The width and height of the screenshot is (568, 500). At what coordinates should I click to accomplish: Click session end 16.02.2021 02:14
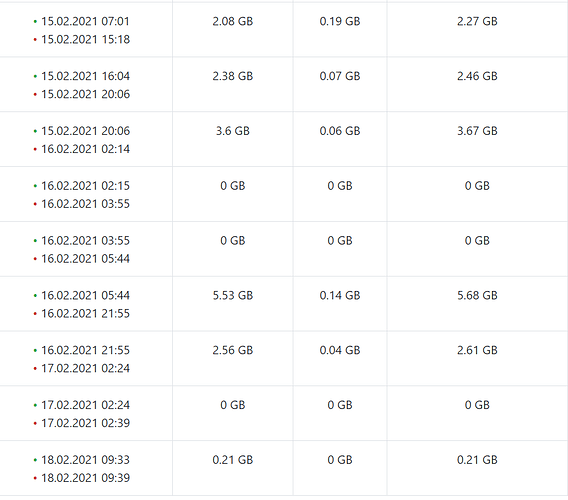[85, 149]
